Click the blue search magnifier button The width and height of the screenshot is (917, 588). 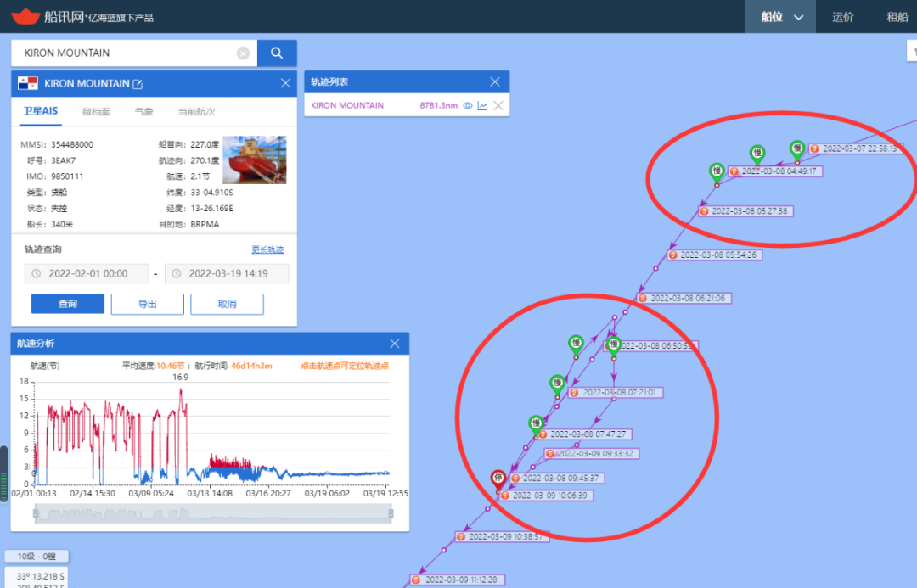click(x=277, y=53)
